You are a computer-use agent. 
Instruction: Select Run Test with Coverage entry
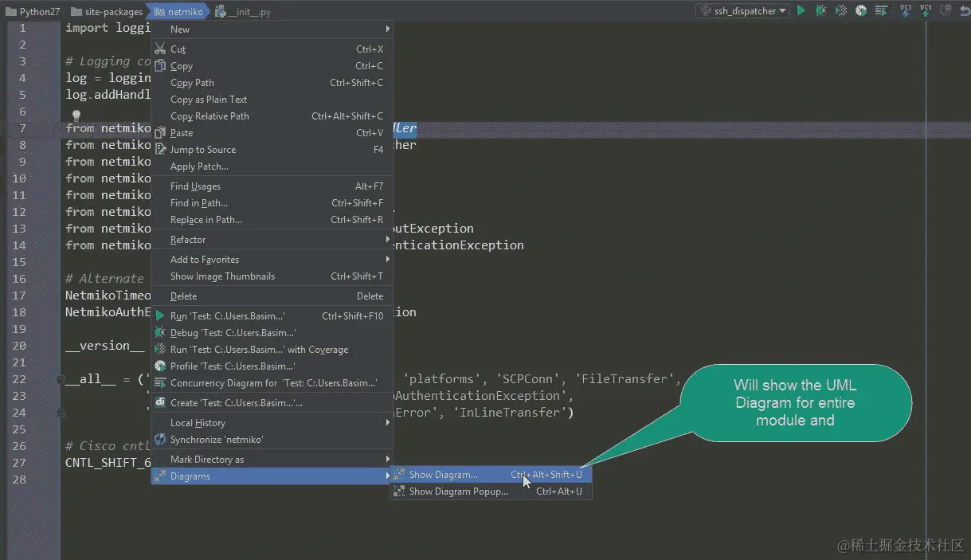(x=272, y=350)
